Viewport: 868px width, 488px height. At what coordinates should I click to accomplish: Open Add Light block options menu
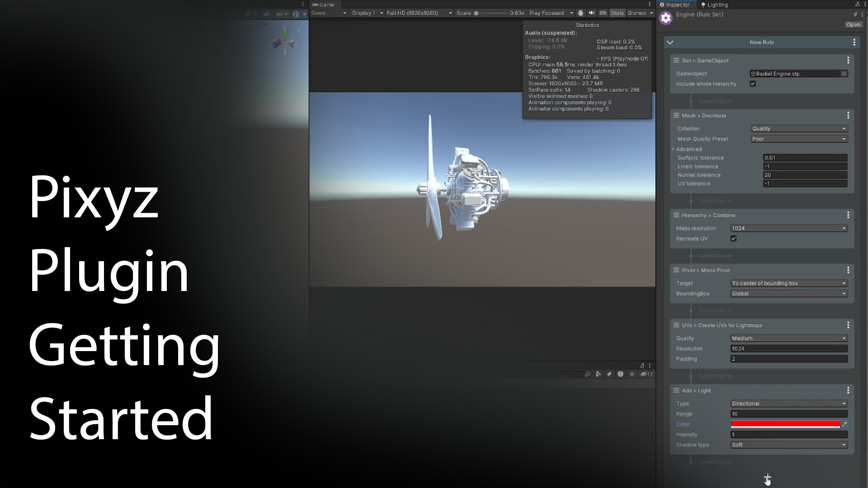848,390
